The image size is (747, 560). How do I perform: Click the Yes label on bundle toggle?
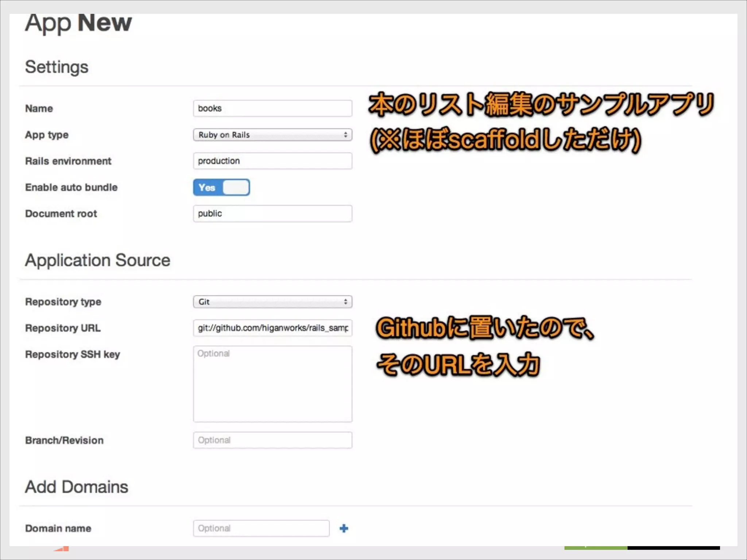click(x=207, y=188)
